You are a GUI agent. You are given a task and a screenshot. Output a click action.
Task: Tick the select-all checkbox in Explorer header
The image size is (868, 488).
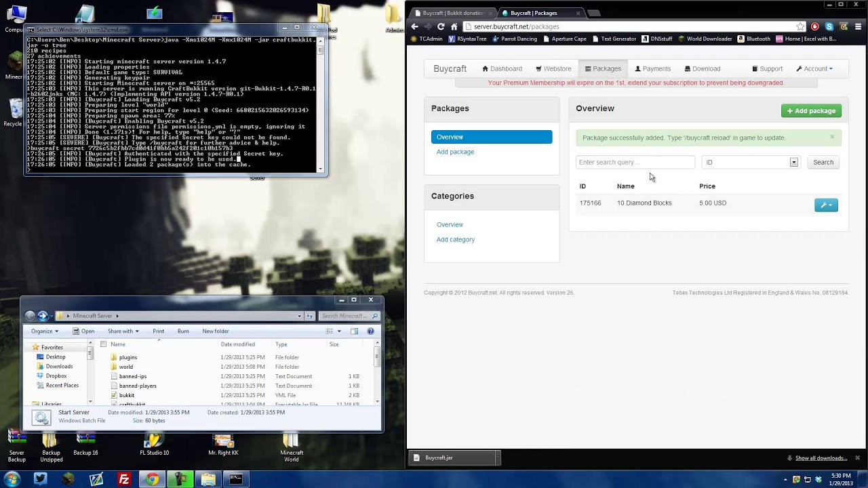(103, 344)
